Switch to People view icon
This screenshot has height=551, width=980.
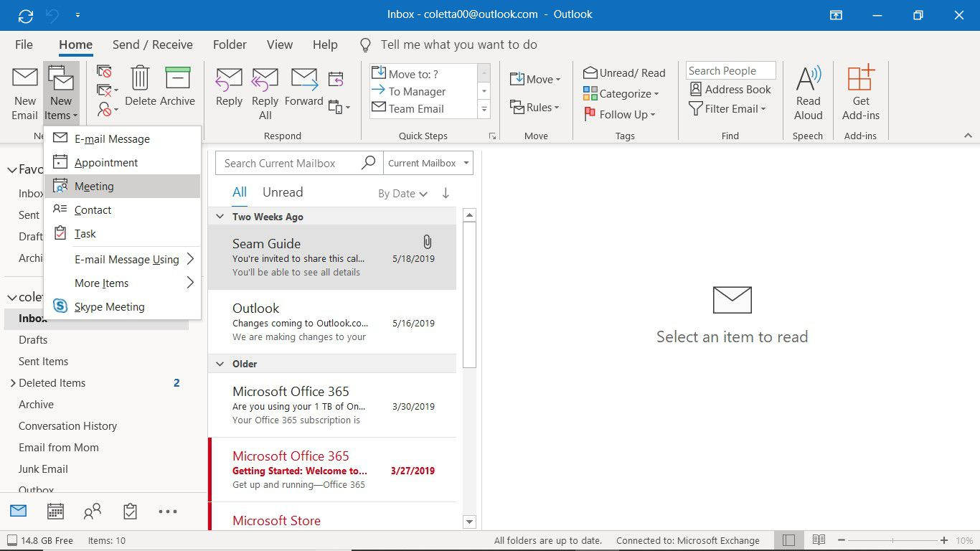pyautogui.click(x=93, y=512)
